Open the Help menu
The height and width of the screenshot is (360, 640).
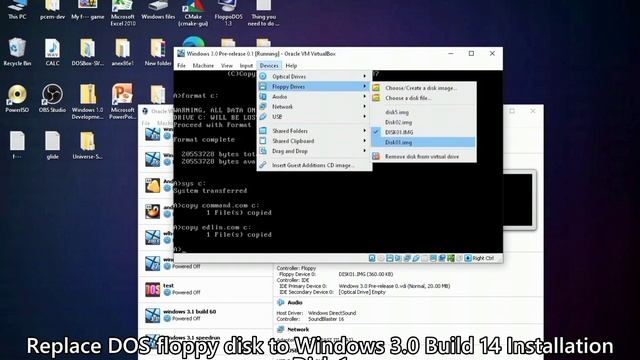tap(291, 66)
